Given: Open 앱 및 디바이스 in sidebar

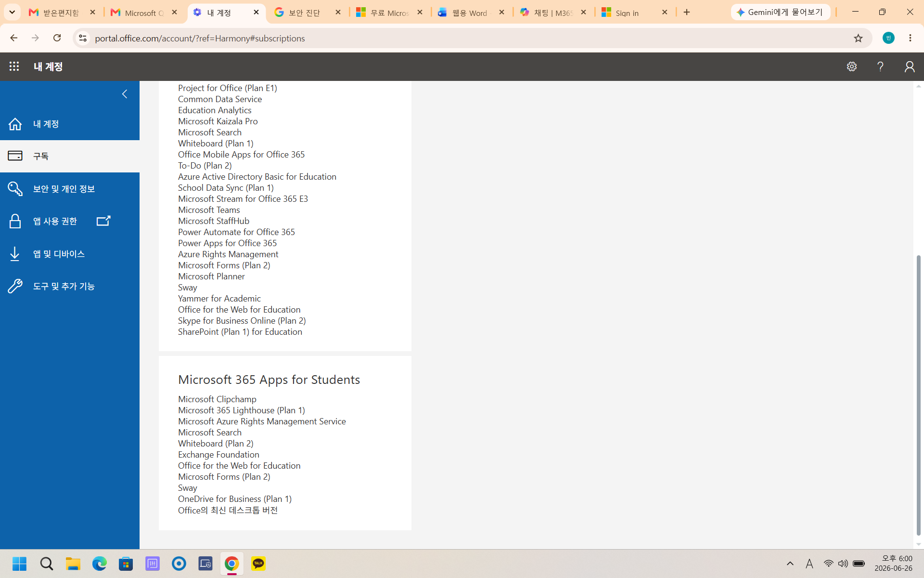Looking at the screenshot, I should [70, 254].
